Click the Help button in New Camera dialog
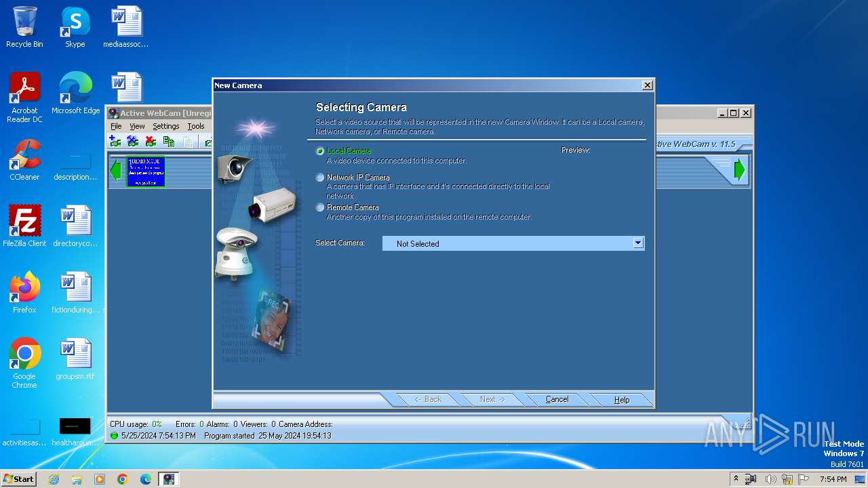868x488 pixels. pyautogui.click(x=622, y=399)
